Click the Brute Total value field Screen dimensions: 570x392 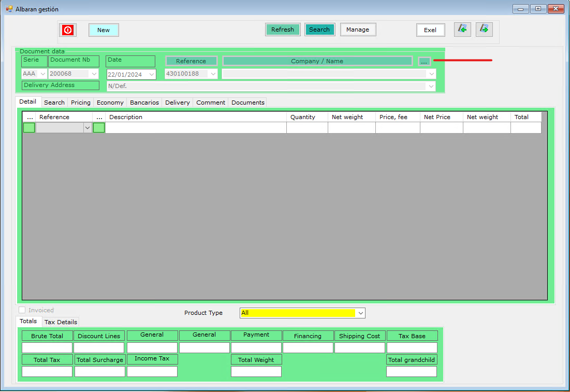click(x=47, y=347)
